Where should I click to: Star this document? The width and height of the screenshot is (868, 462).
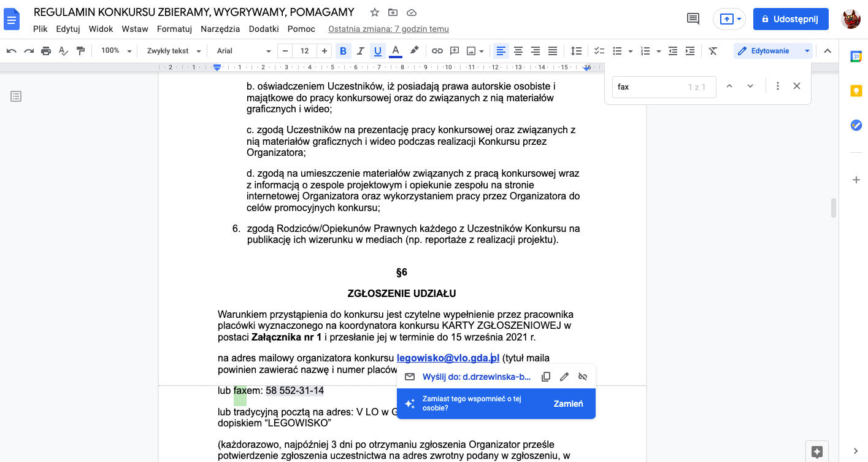point(375,12)
